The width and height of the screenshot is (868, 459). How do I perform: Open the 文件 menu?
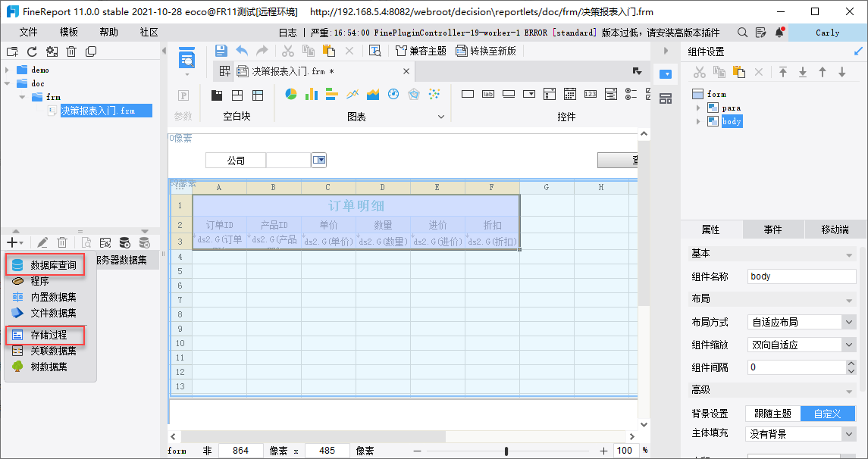coord(29,33)
